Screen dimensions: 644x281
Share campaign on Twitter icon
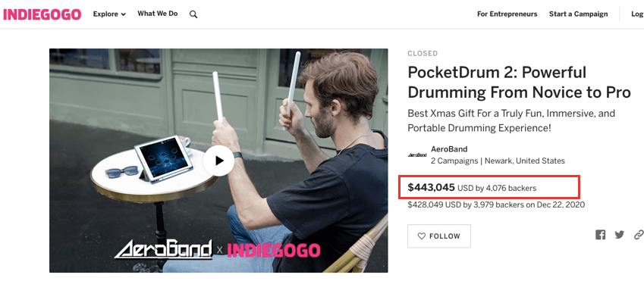[x=620, y=235]
